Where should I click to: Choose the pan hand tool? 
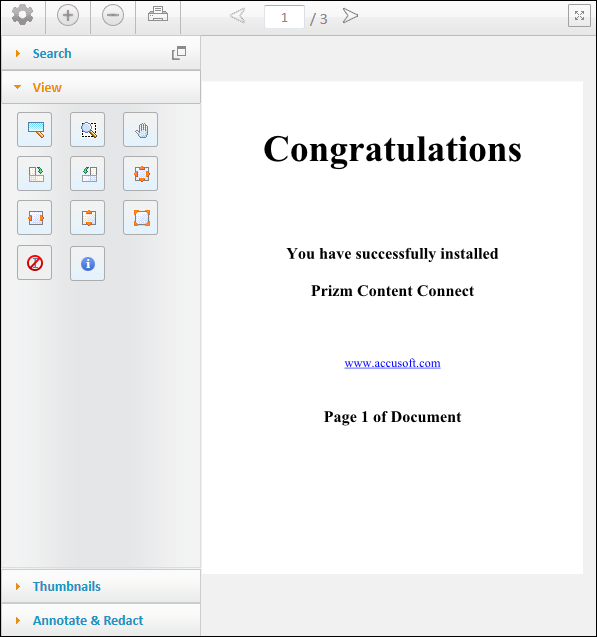(141, 130)
